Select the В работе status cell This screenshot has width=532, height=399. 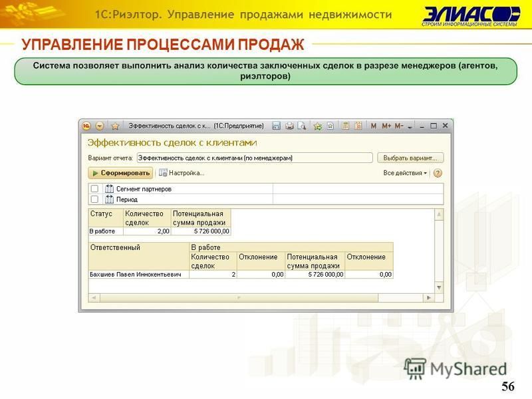tap(106, 231)
